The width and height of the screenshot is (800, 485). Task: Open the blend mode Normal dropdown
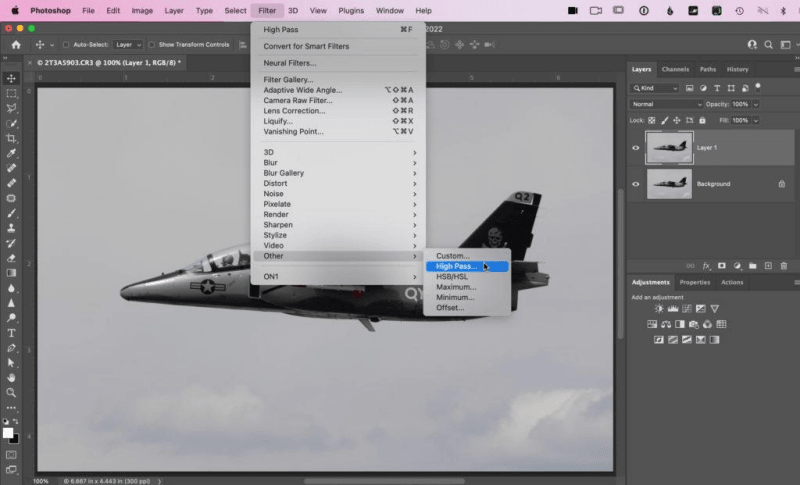[665, 104]
